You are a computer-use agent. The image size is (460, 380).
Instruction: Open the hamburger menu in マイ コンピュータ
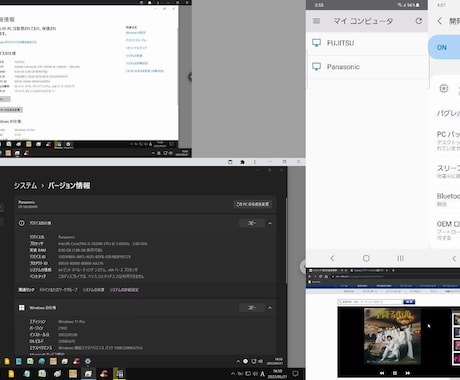click(317, 21)
